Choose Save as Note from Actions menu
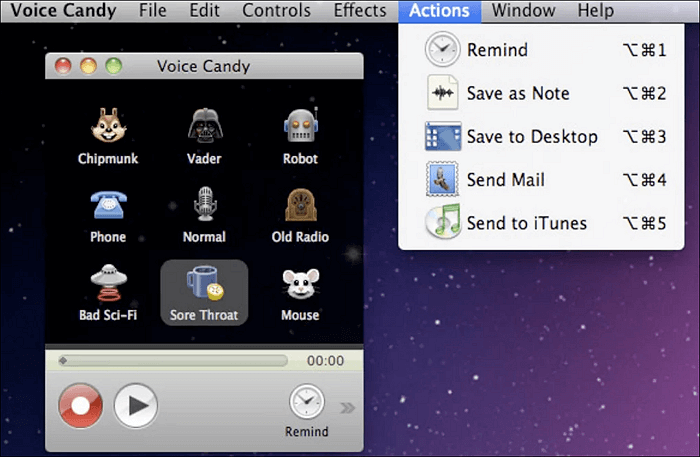 coord(517,93)
